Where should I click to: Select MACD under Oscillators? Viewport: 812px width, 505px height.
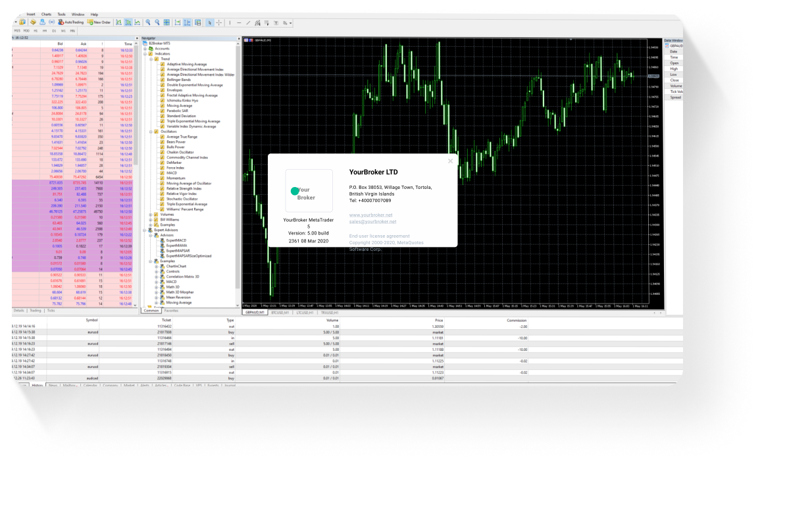pyautogui.click(x=172, y=173)
